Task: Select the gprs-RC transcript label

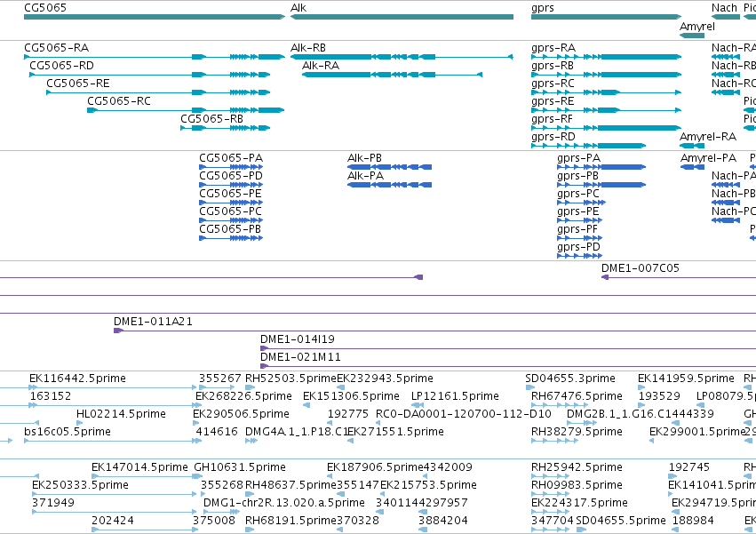Action: (x=553, y=84)
